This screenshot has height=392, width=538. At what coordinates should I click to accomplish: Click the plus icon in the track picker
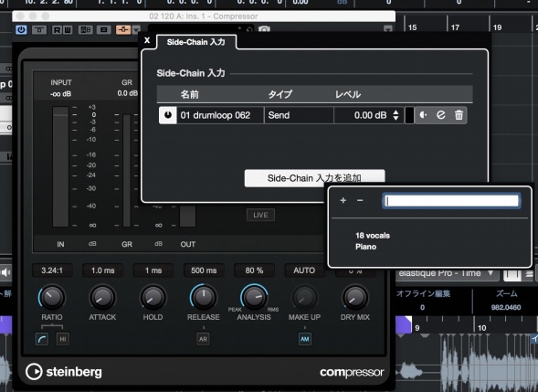click(x=343, y=200)
